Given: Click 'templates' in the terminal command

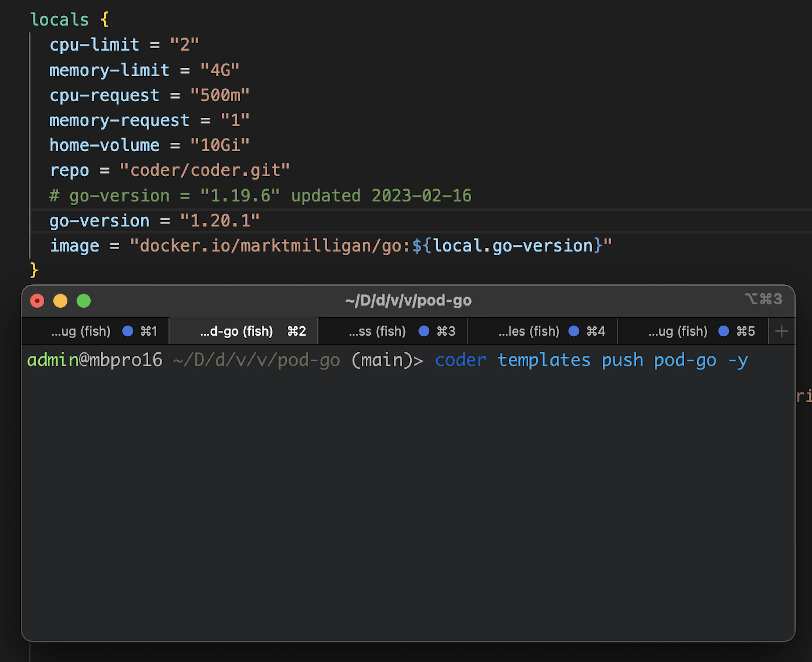Looking at the screenshot, I should point(544,360).
